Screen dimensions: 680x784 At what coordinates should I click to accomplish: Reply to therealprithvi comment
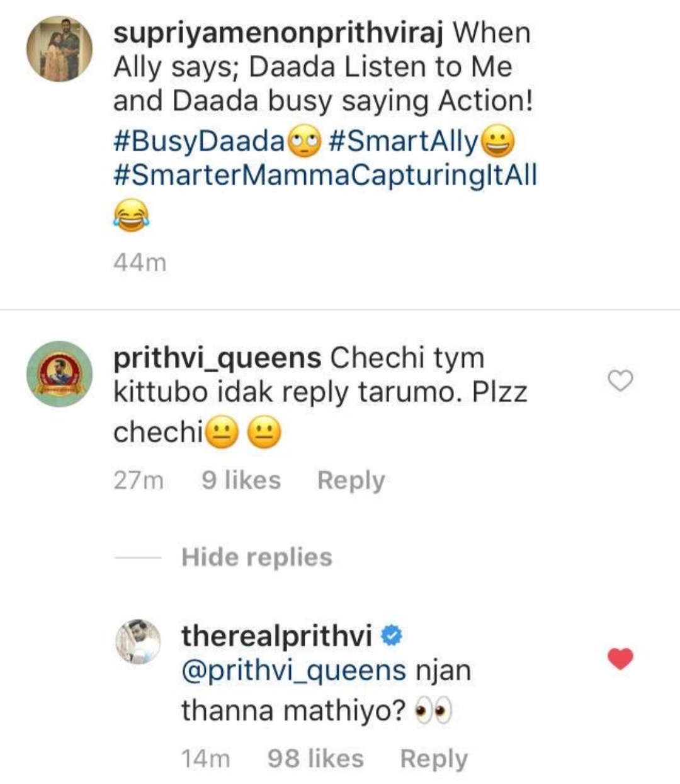click(x=434, y=759)
